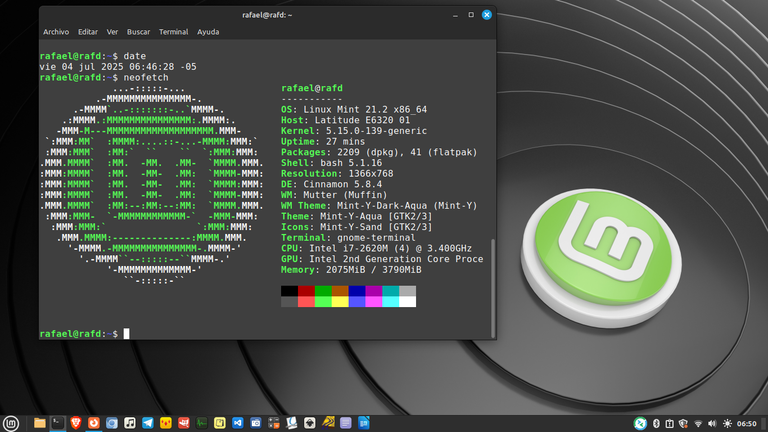Click the 'Shell: bash 5.1.16' line
Image resolution: width=768 pixels, height=432 pixels.
pos(331,163)
